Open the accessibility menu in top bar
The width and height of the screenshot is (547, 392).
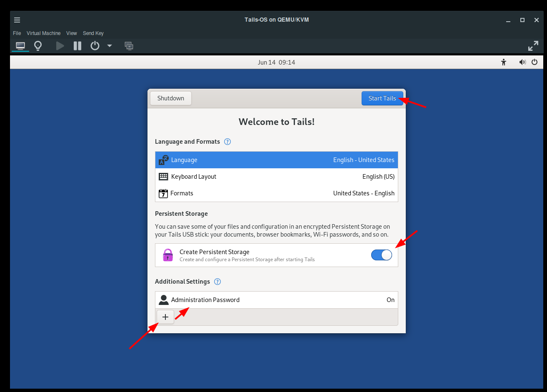504,62
